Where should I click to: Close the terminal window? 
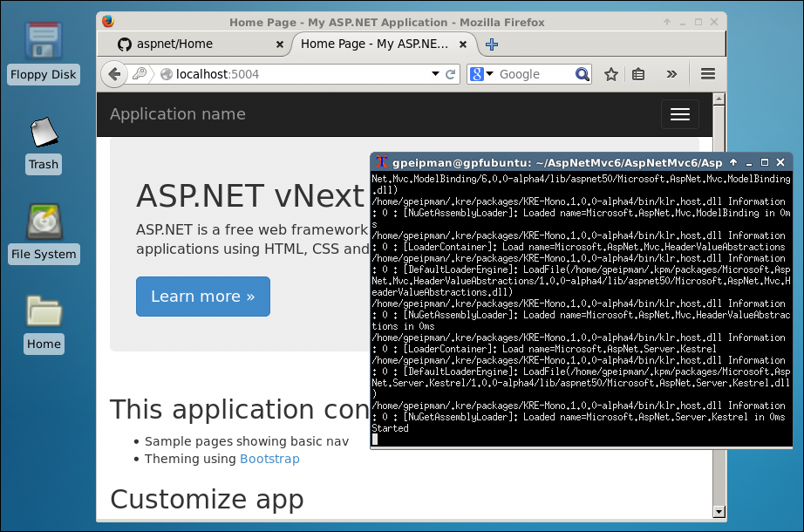coord(780,162)
